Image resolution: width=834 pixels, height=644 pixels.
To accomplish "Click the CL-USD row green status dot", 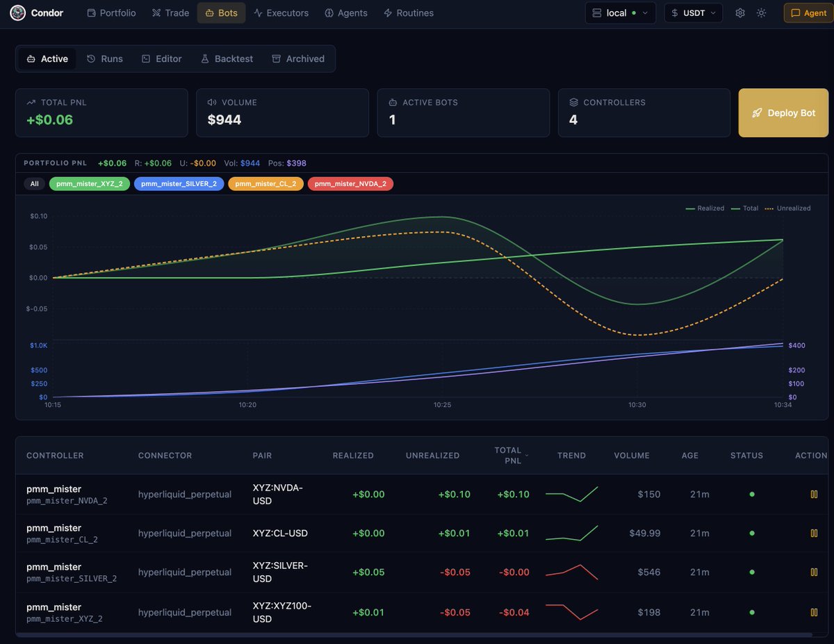I will pos(751,534).
